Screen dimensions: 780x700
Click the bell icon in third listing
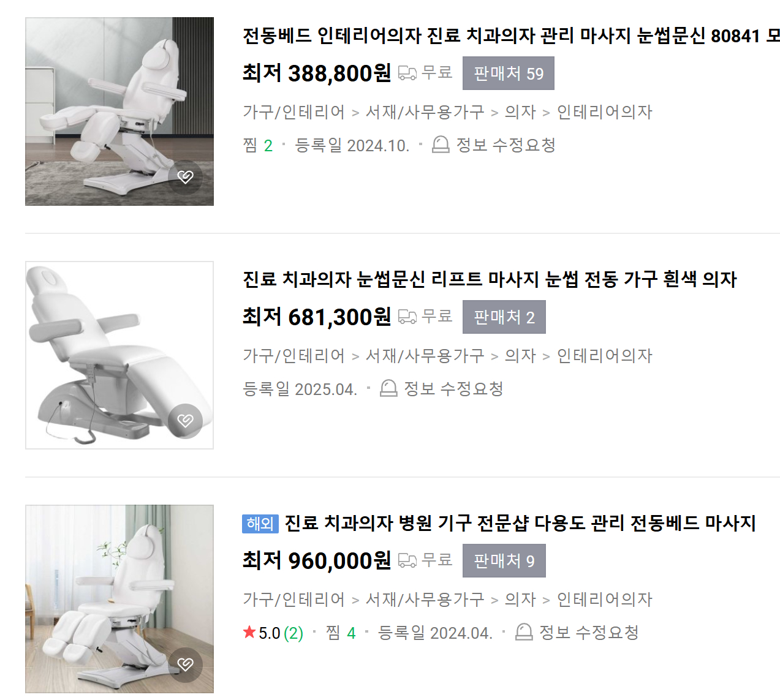click(524, 632)
